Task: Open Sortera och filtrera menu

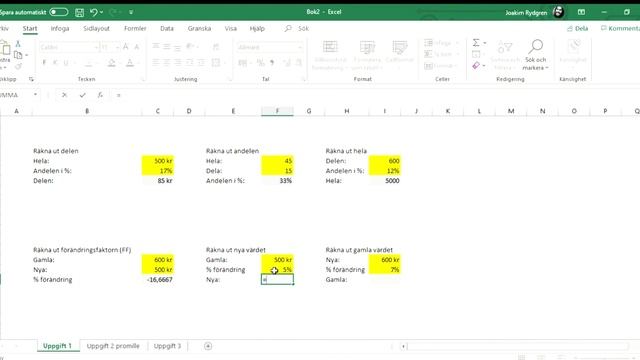Action: point(505,55)
